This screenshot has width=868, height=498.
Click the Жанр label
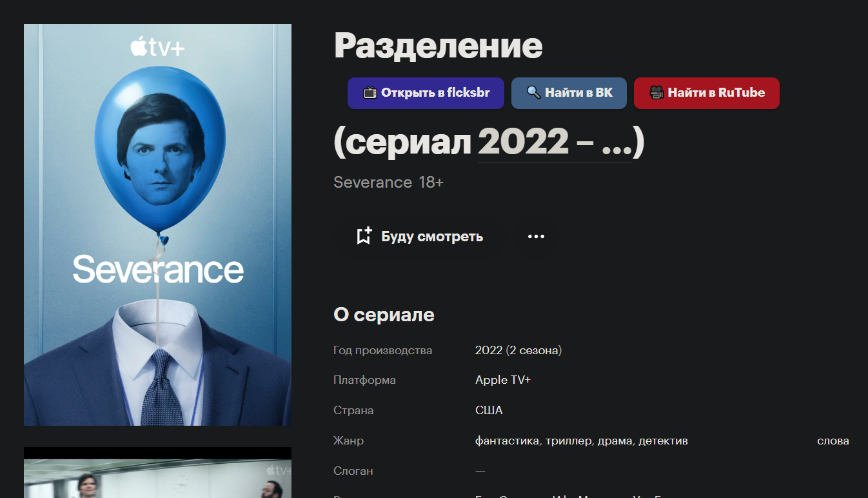(x=348, y=441)
